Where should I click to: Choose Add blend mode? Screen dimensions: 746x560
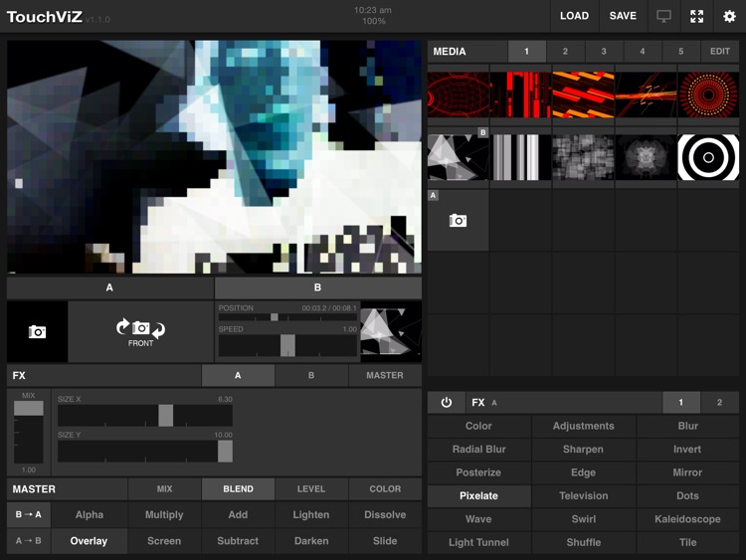[x=238, y=515]
